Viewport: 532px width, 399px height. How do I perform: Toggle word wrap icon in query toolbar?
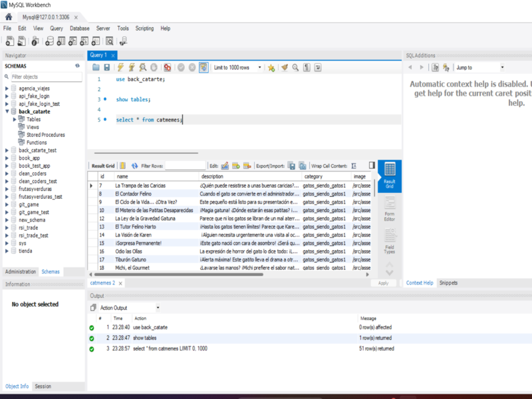(x=318, y=68)
